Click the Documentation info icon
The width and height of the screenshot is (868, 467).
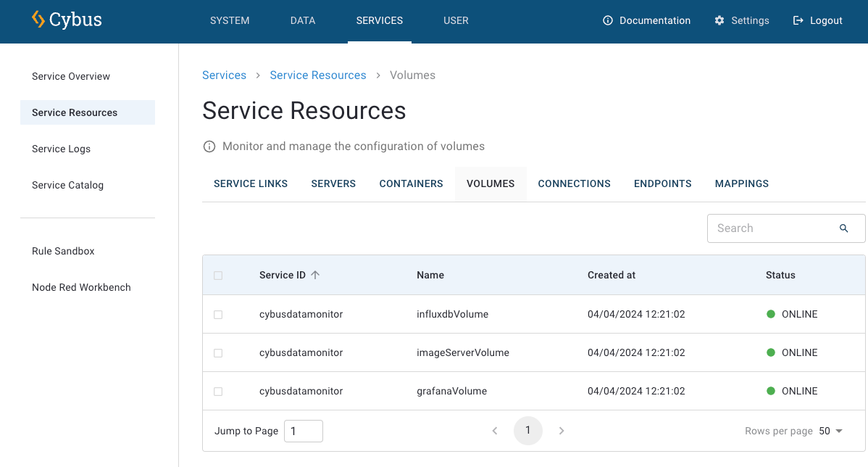[608, 20]
